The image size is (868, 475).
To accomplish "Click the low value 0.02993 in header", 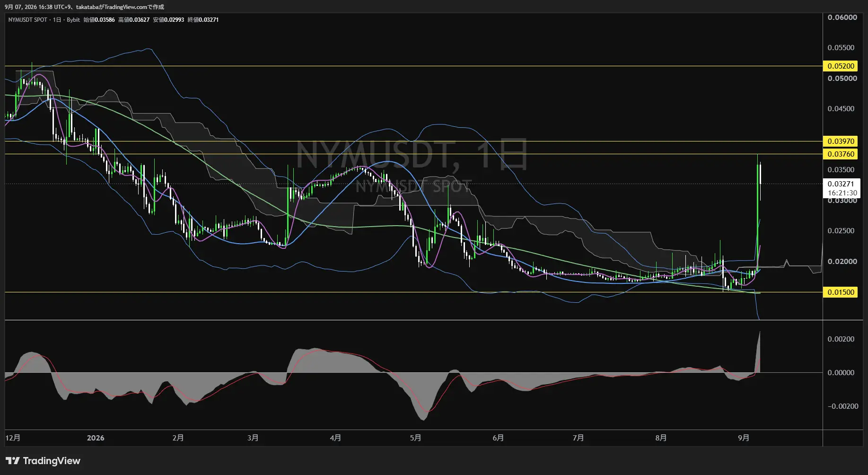I will click(174, 20).
